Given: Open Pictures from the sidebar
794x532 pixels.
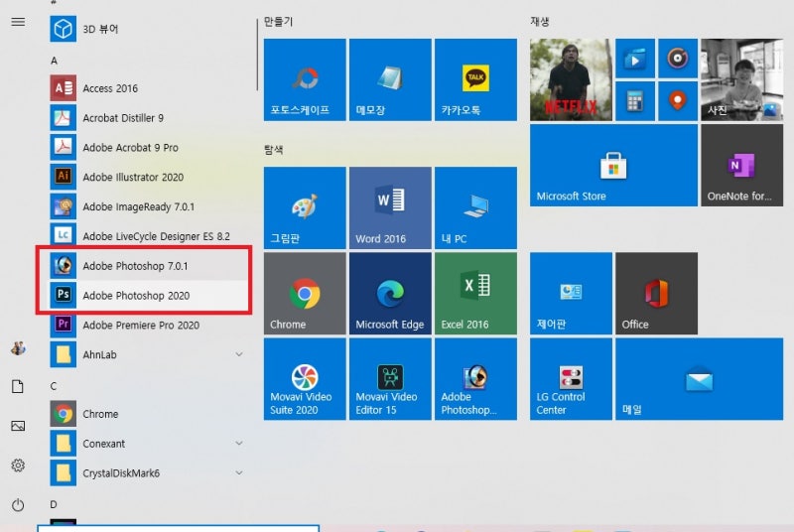Looking at the screenshot, I should [18, 426].
